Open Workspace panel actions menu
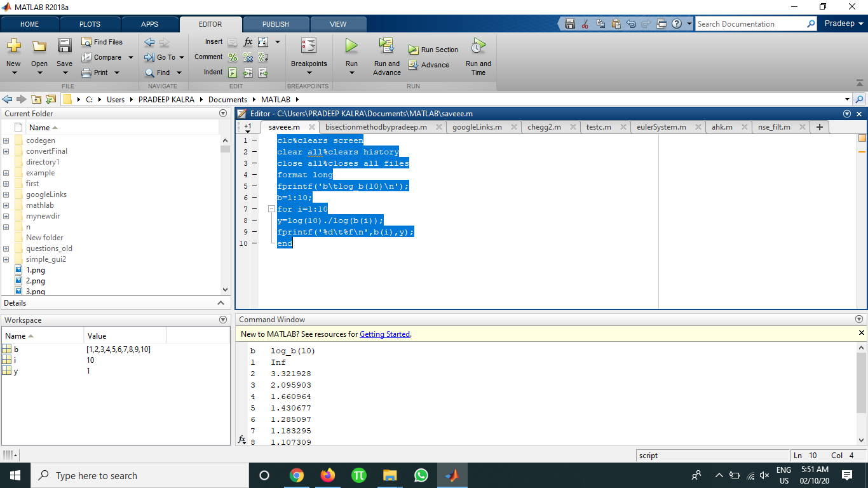 222,320
